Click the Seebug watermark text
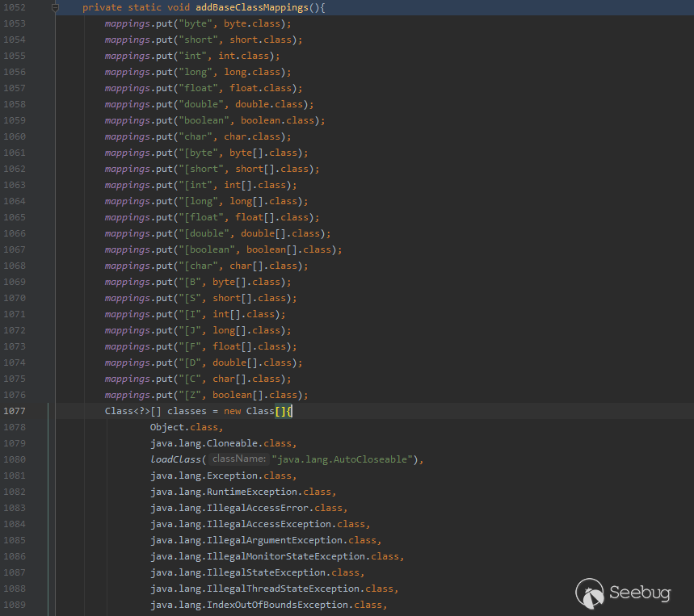This screenshot has height=616, width=694. pyautogui.click(x=639, y=593)
